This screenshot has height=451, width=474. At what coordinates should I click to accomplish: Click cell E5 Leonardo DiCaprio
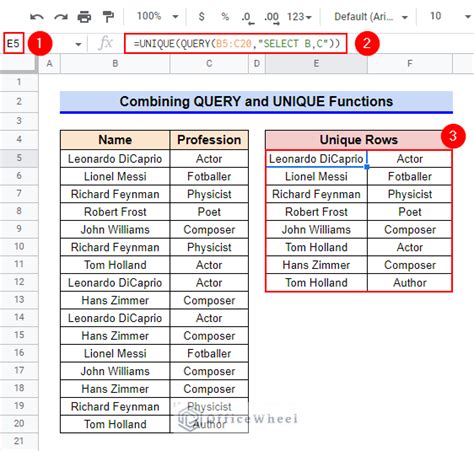[x=316, y=159]
